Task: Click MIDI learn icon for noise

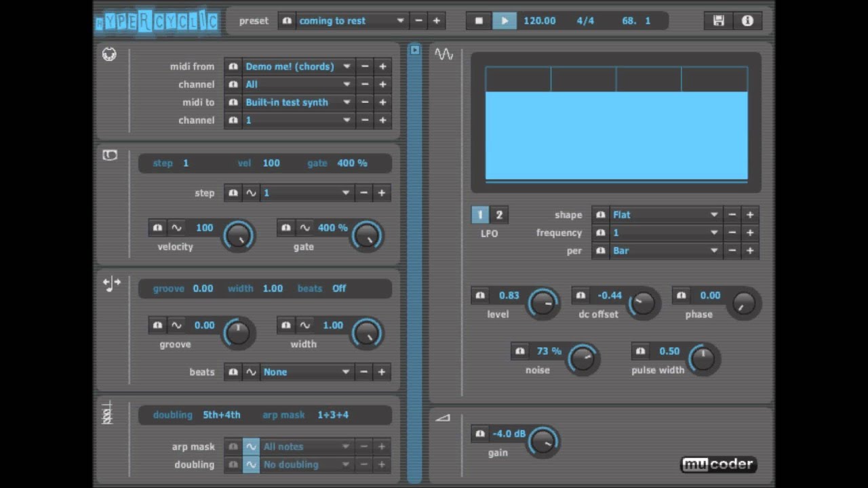Action: [x=520, y=351]
